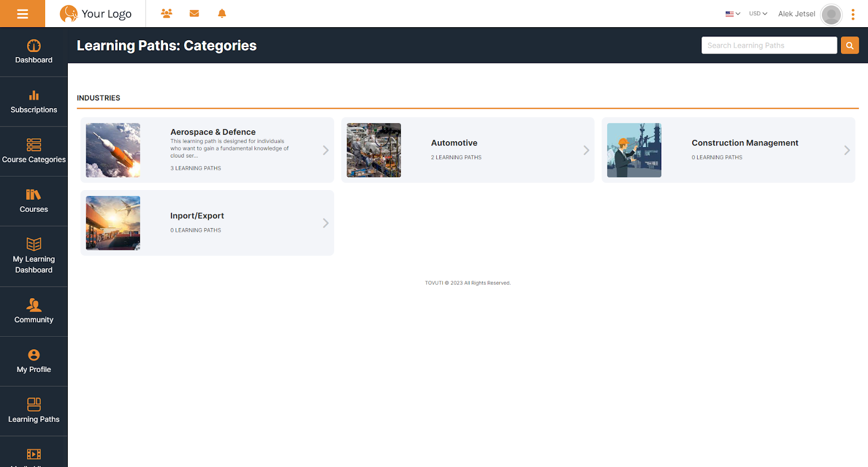This screenshot has width=868, height=467.
Task: Open the notifications bell icon
Action: click(222, 14)
